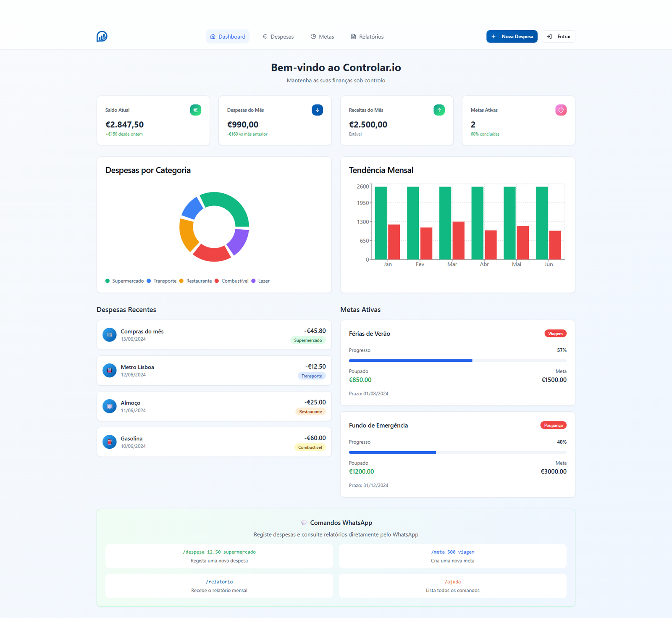Click the Tendência Mensal chart title

[x=381, y=170]
